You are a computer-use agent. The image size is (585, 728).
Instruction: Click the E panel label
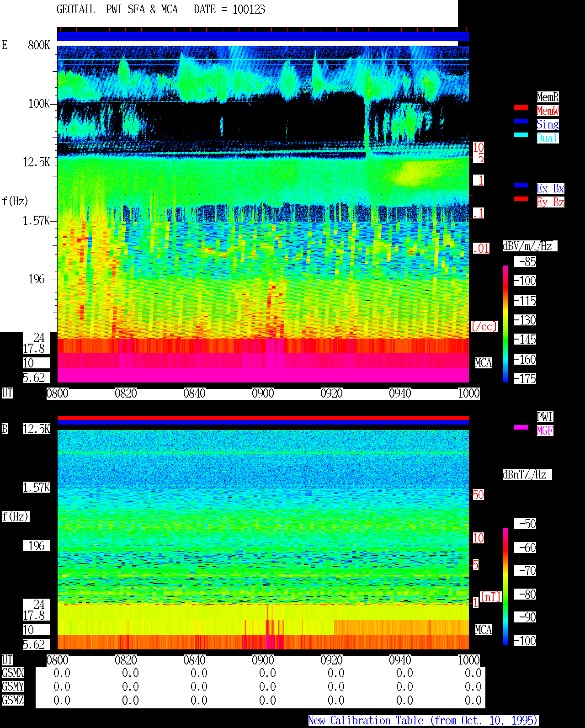5,45
